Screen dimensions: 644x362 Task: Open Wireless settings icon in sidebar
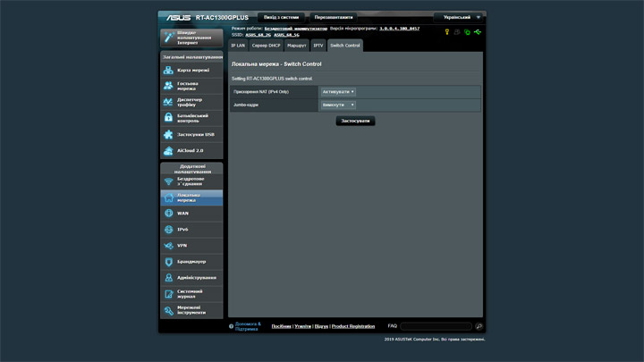click(x=168, y=181)
